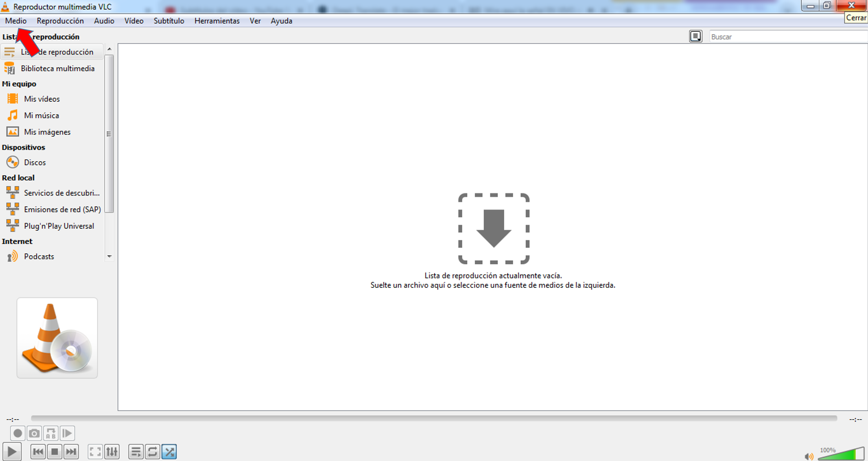868x461 pixels.
Task: Click the Emisiones de red network icon
Action: pos(13,209)
